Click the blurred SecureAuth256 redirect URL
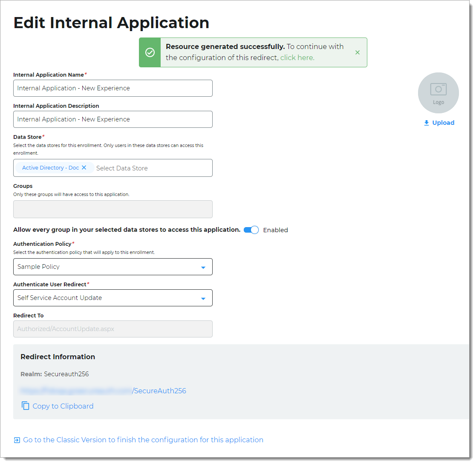Image resolution: width=476 pixels, height=464 pixels. click(102, 390)
